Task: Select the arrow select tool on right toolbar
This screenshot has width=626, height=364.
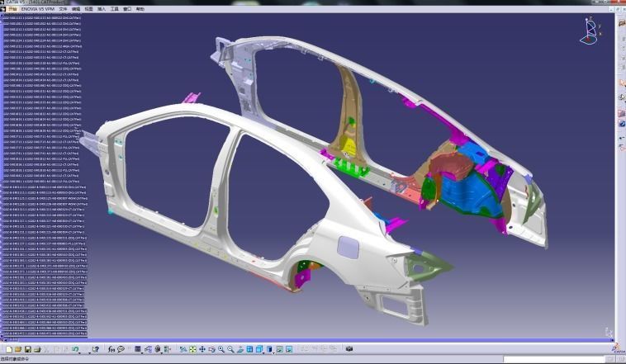Action: point(622,83)
